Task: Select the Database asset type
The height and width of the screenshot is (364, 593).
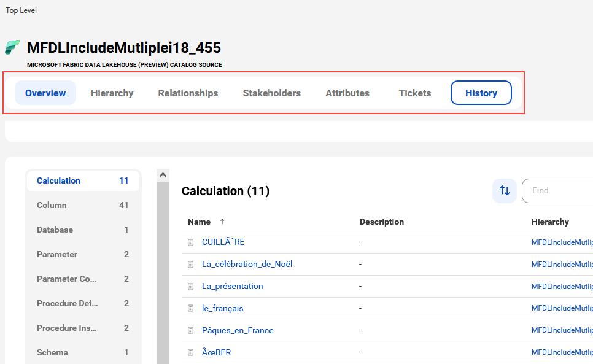Action: 83,230
